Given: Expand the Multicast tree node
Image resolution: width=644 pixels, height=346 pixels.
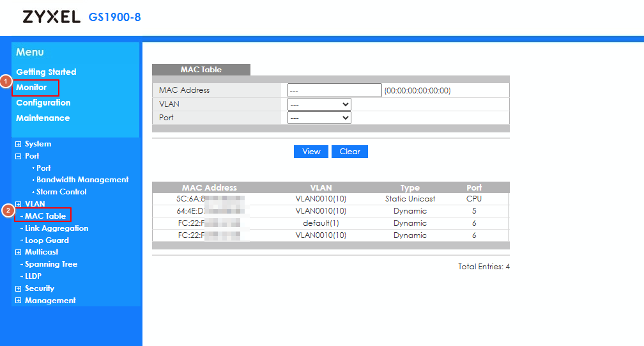Looking at the screenshot, I should [x=18, y=253].
